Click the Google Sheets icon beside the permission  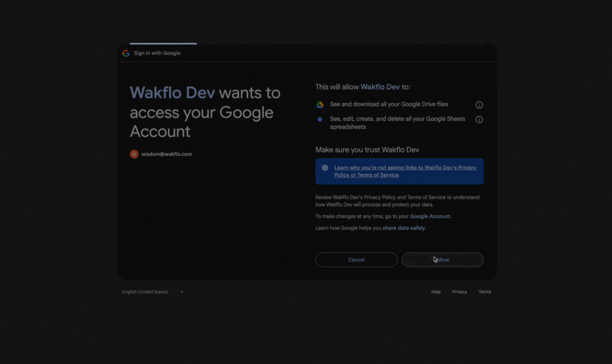319,119
